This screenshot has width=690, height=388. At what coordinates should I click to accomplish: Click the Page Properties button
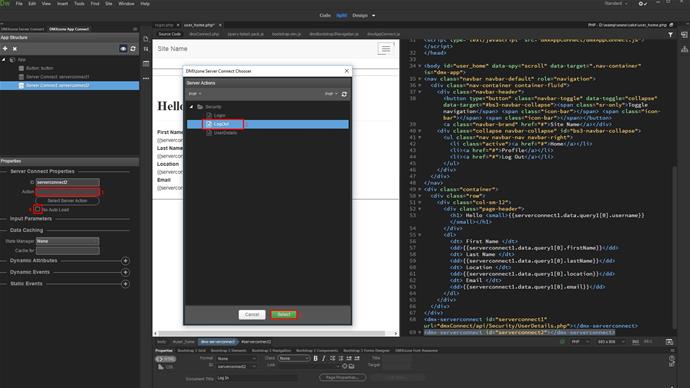[x=342, y=377]
